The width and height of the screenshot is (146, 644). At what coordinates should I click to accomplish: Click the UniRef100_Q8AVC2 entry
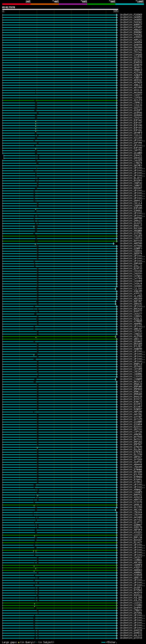pos(131,201)
